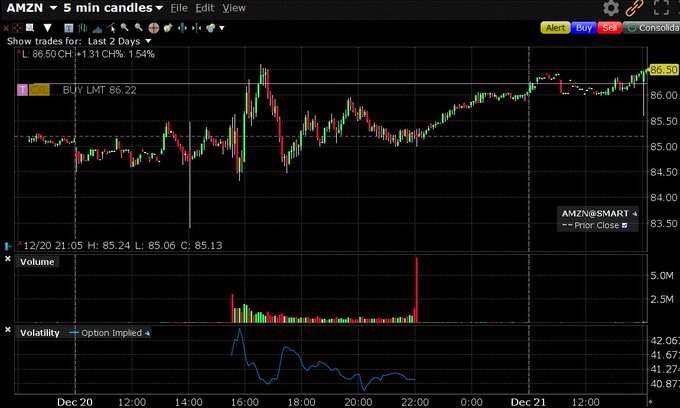Close the Volatility panel

tap(7, 330)
